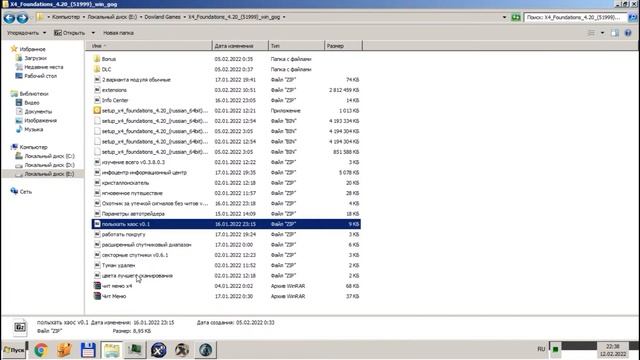
Task: Select the highlighted 'хаос v0.1' file row
Action: [227, 224]
